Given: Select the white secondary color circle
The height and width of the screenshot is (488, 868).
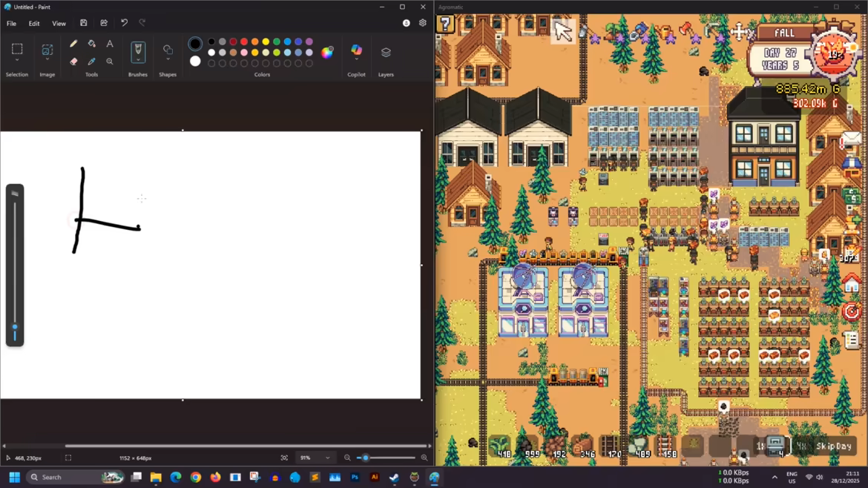Looking at the screenshot, I should click(x=195, y=62).
